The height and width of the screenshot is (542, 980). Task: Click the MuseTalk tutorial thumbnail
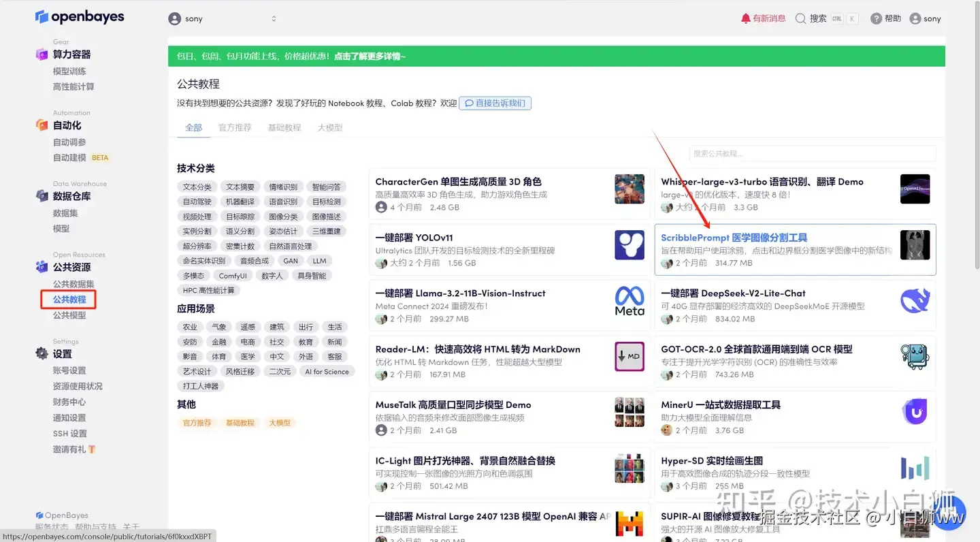click(630, 413)
